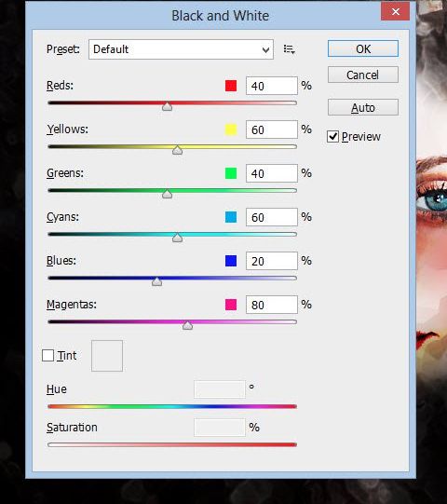Click the Blues percentage input field

pos(272,261)
